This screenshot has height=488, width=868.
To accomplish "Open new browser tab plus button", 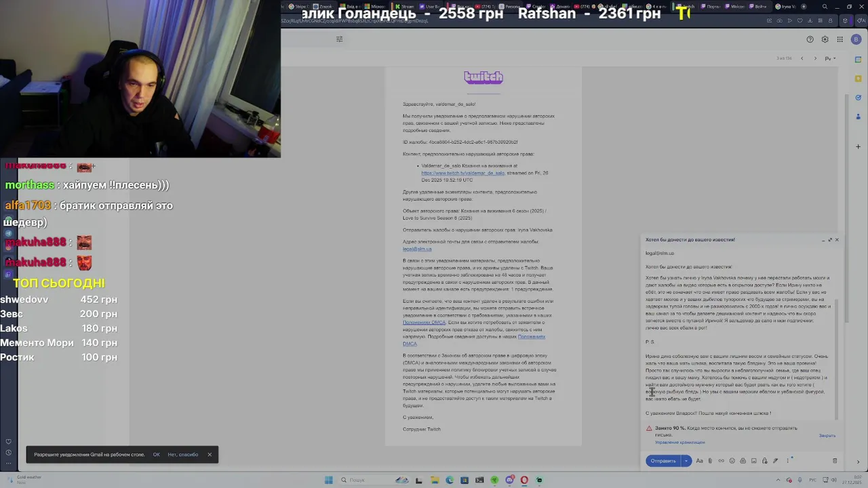I will pos(804,7).
